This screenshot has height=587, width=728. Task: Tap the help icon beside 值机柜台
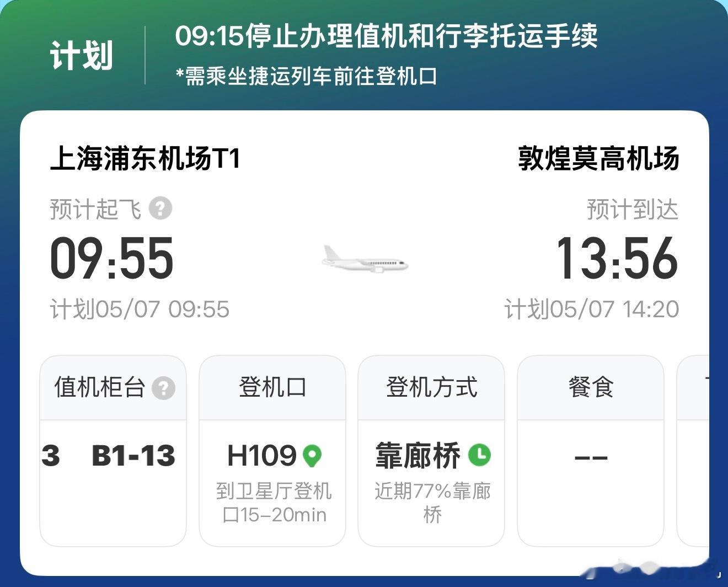coord(163,388)
